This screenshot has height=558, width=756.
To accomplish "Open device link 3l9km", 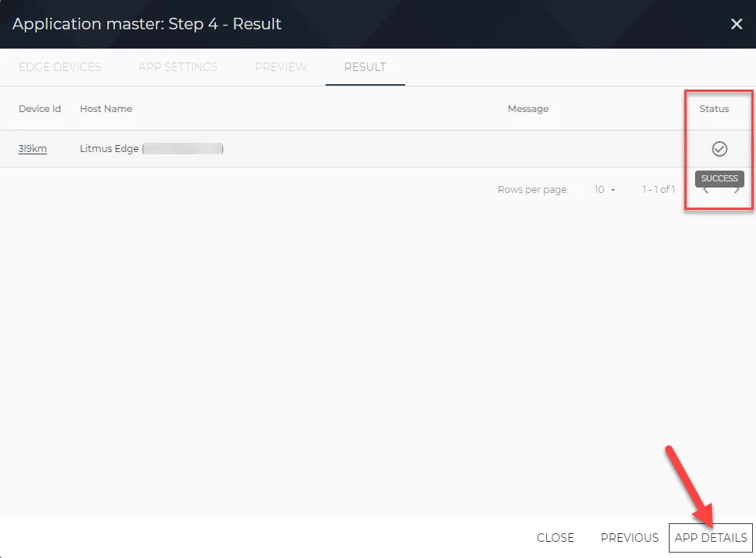I will click(x=32, y=148).
